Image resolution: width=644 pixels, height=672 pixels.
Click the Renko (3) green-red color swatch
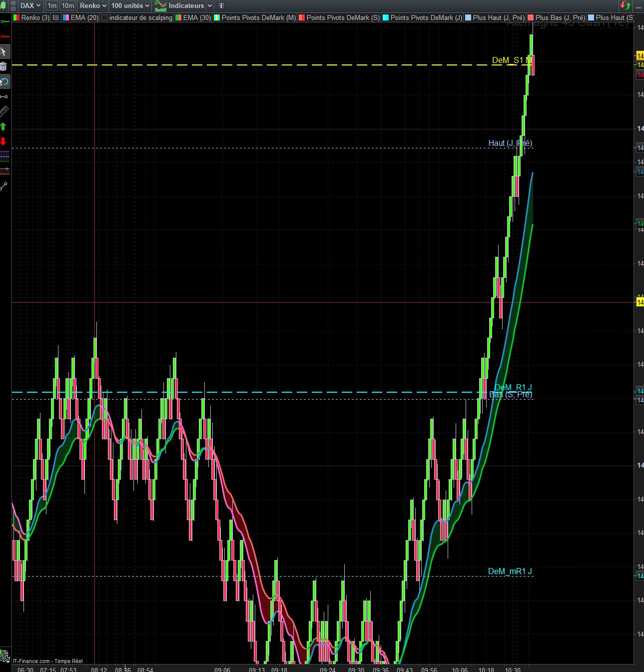coord(16,17)
